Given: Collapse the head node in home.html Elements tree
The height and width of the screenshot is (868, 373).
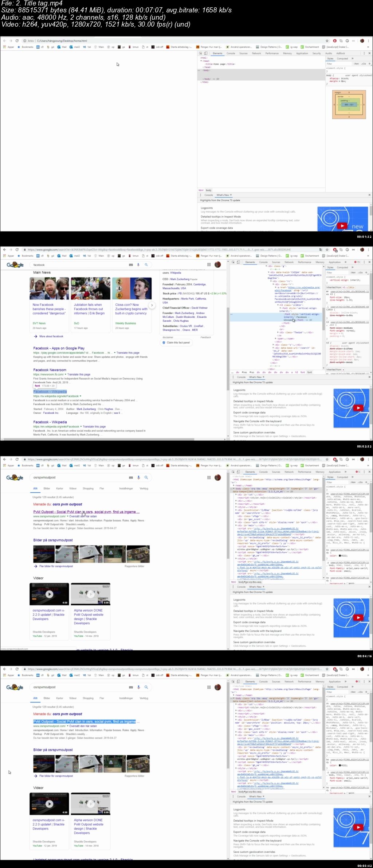Looking at the screenshot, I should point(201,61).
